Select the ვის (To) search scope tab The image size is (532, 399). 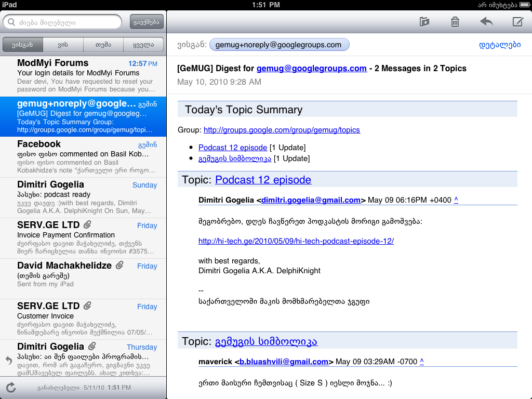coord(63,45)
